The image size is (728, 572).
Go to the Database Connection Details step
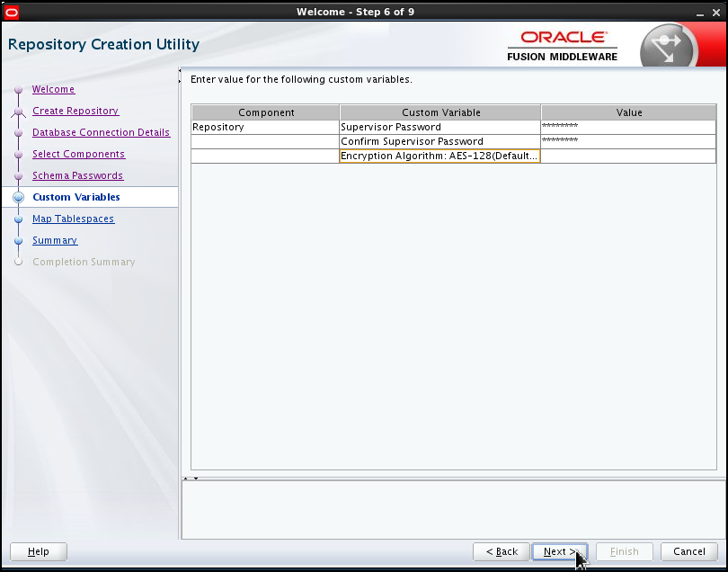tap(101, 133)
